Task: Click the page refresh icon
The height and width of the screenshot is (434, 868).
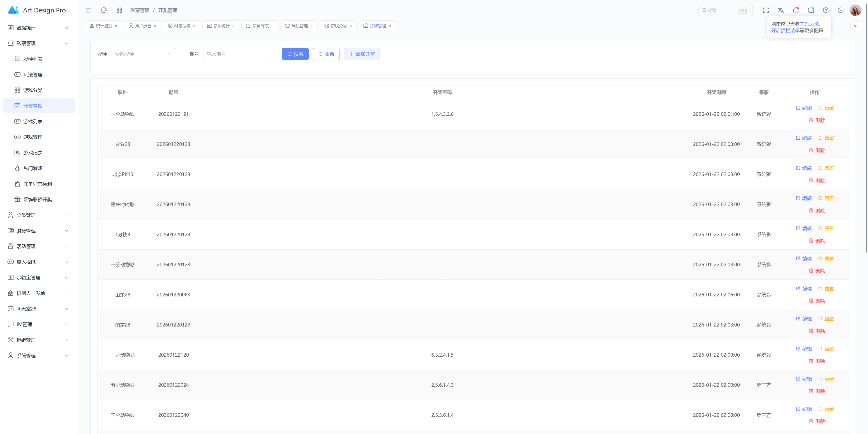Action: tap(104, 10)
